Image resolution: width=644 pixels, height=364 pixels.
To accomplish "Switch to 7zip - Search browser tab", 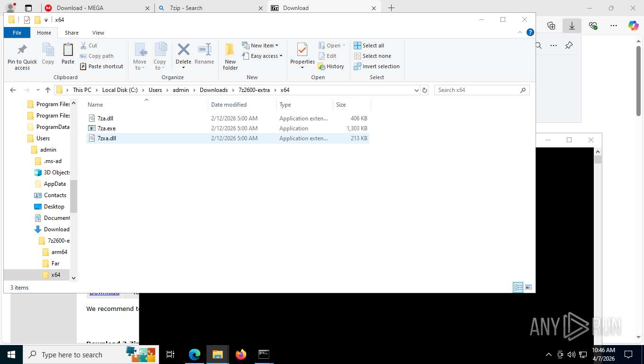I will pyautogui.click(x=211, y=8).
